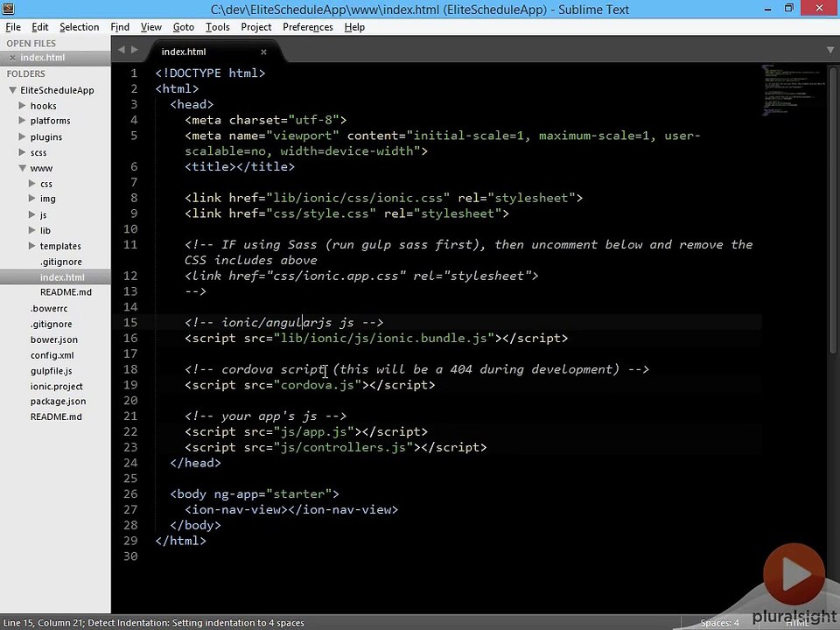The height and width of the screenshot is (630, 840).
Task: Open README.md inside the www folder
Action: (66, 292)
